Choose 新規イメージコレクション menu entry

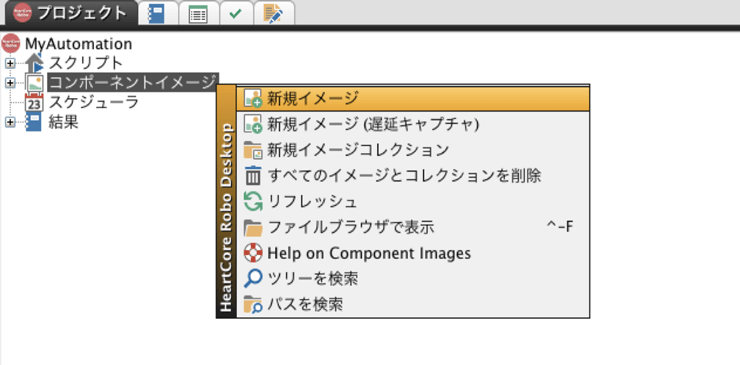point(413,150)
